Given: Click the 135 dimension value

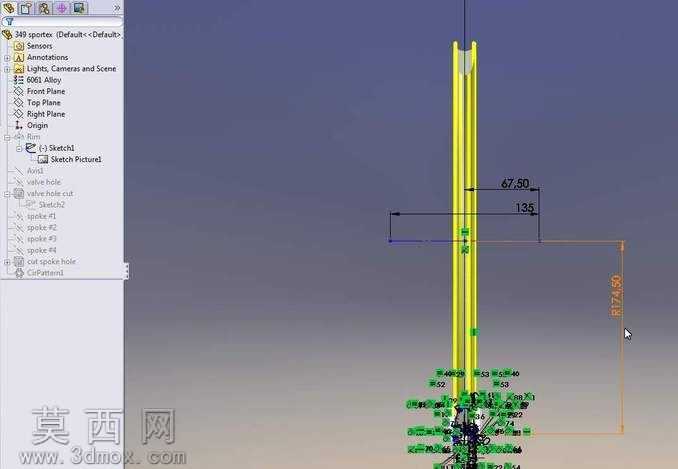Looking at the screenshot, I should click(x=524, y=208).
